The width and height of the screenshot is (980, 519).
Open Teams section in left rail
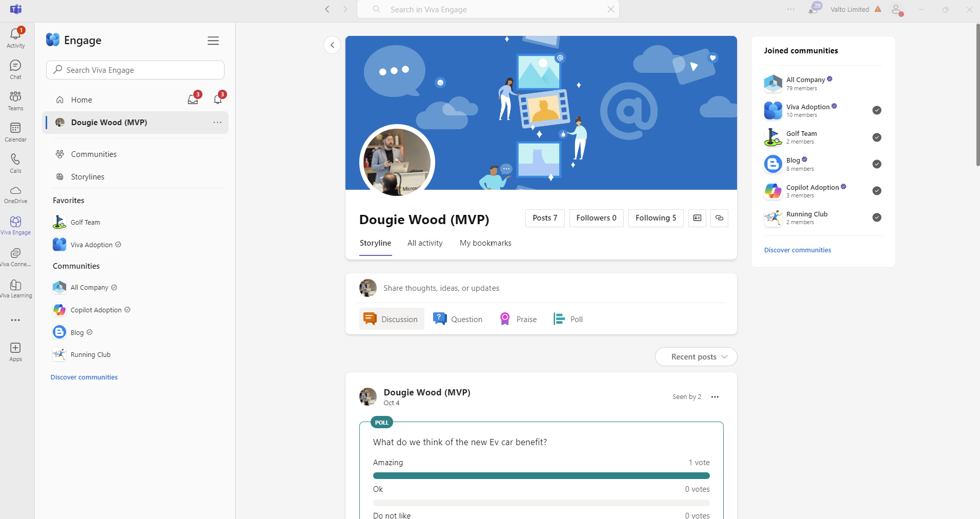[x=16, y=101]
